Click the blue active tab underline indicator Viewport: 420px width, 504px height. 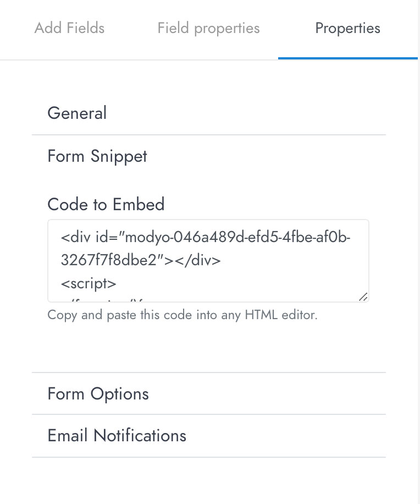[x=348, y=58]
